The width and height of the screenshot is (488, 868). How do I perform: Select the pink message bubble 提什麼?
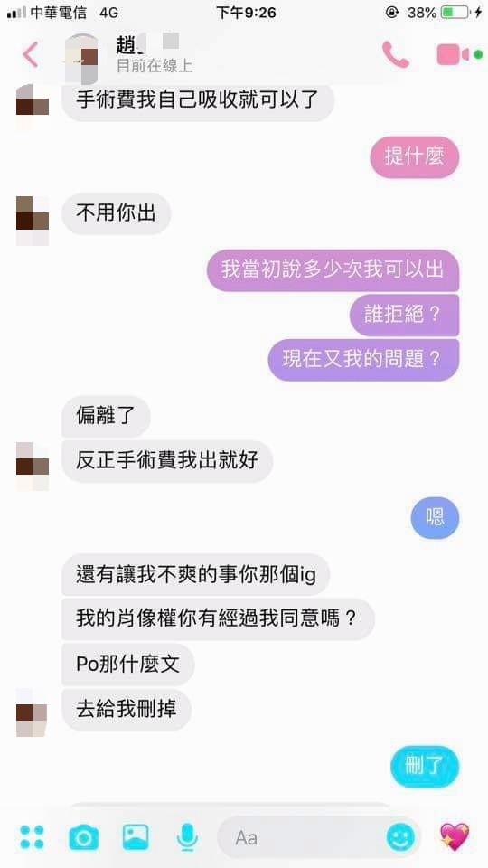(415, 157)
